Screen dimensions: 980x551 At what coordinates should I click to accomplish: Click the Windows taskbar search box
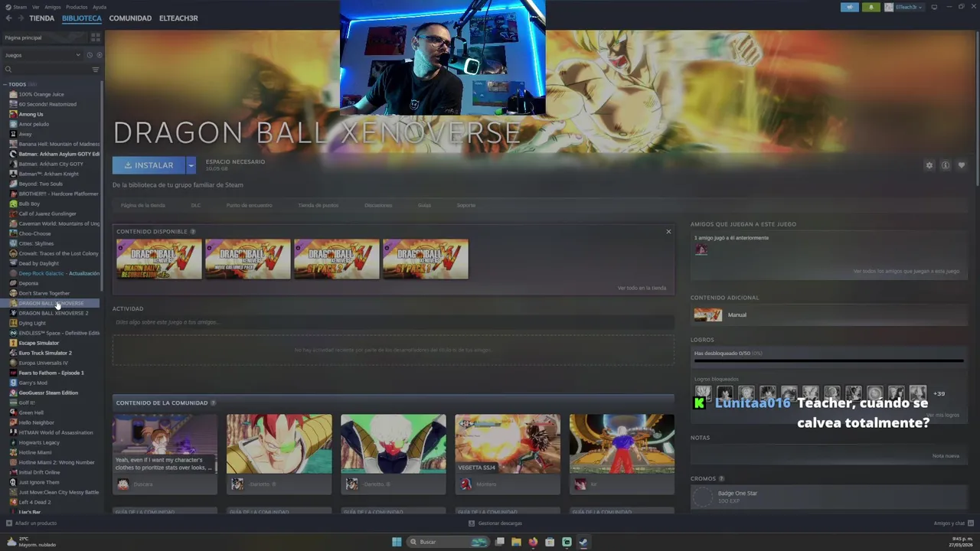point(448,542)
